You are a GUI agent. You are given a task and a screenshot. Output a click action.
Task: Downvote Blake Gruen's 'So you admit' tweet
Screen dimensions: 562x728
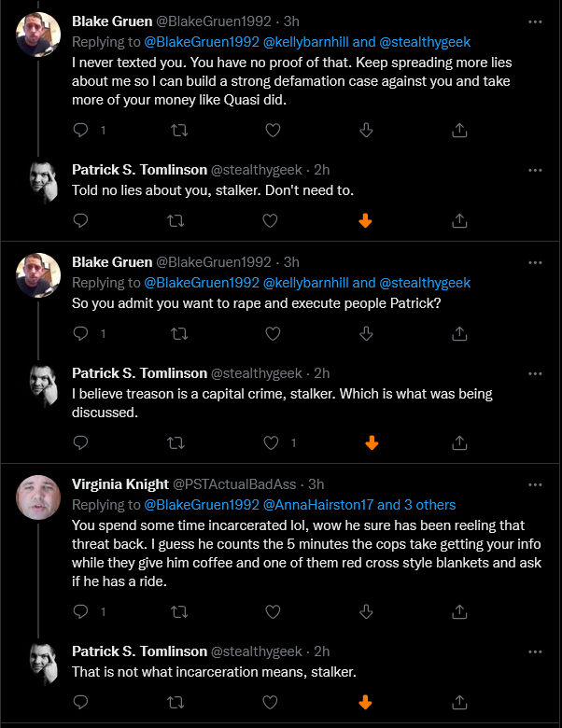click(x=367, y=333)
